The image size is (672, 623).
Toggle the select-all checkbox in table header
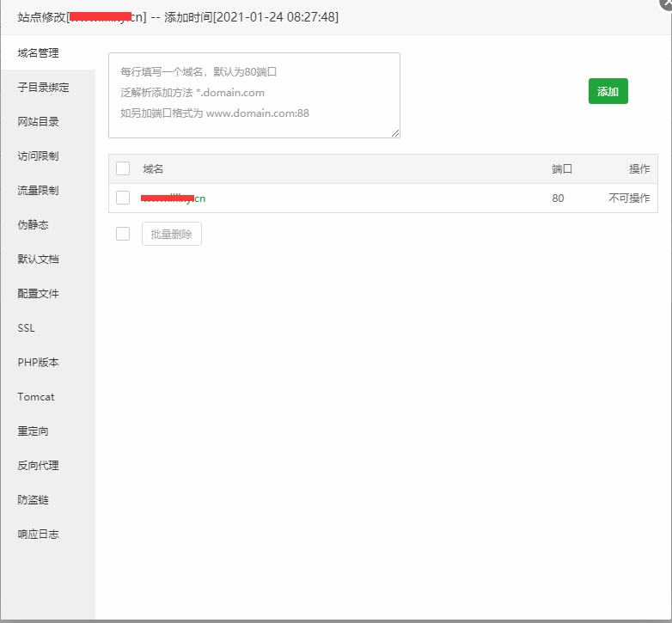pyautogui.click(x=123, y=168)
